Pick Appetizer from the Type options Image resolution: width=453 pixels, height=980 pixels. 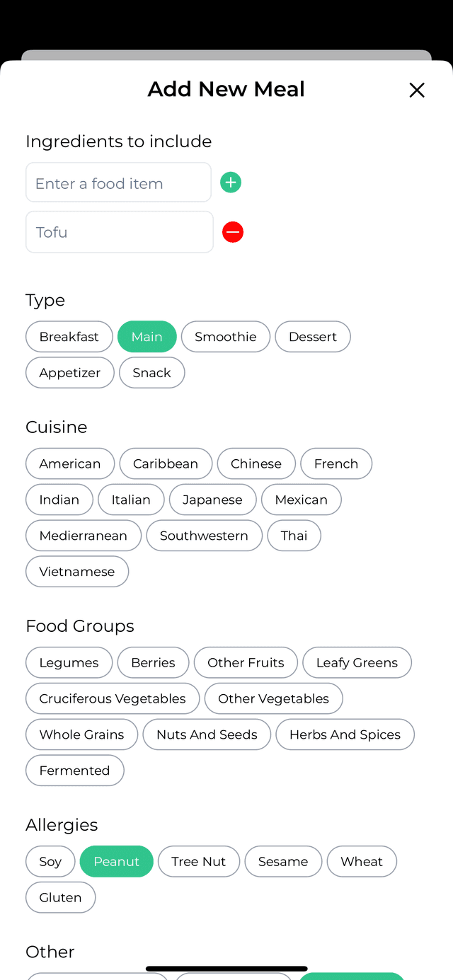(69, 372)
